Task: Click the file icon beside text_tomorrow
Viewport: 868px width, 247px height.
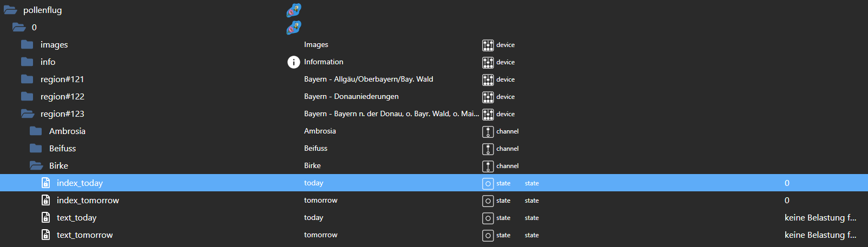Action: coord(46,235)
